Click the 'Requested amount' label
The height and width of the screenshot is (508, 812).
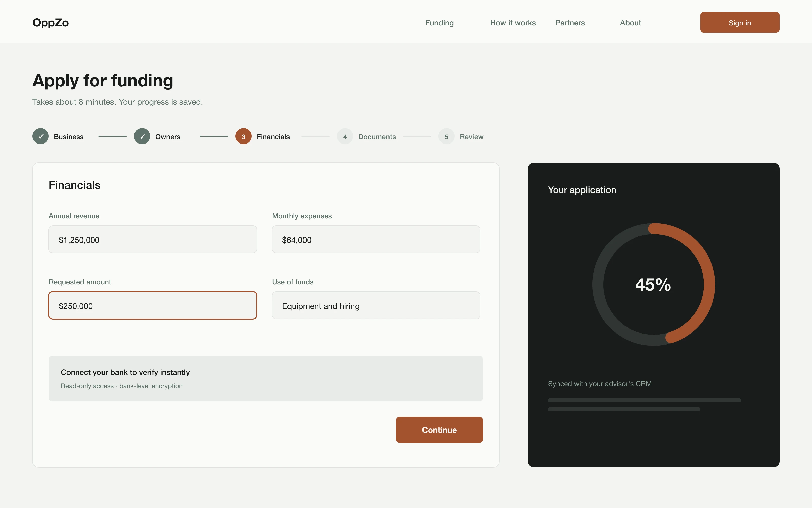point(80,282)
